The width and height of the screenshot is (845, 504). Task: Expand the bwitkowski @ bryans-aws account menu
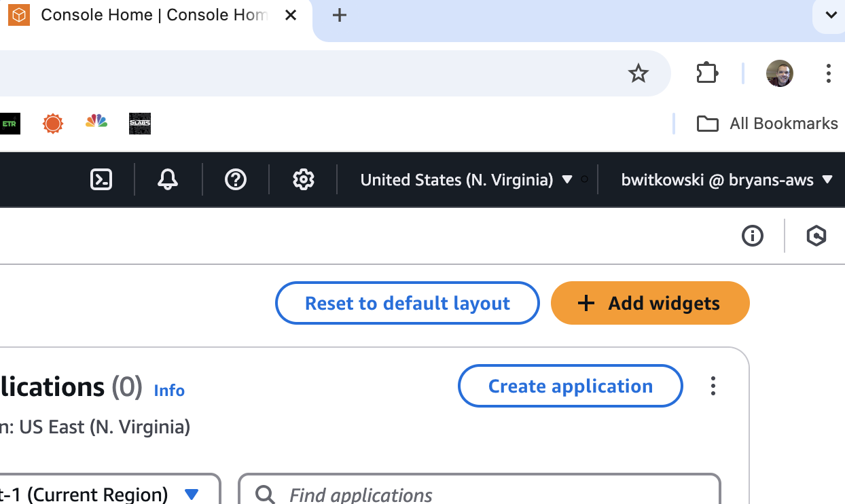pos(726,179)
